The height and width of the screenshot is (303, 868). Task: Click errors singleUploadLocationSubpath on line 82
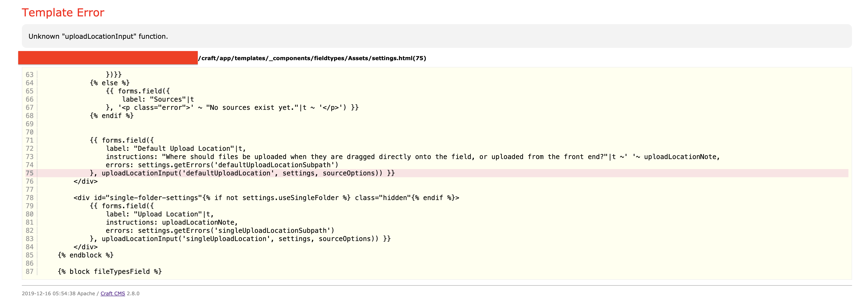click(220, 231)
